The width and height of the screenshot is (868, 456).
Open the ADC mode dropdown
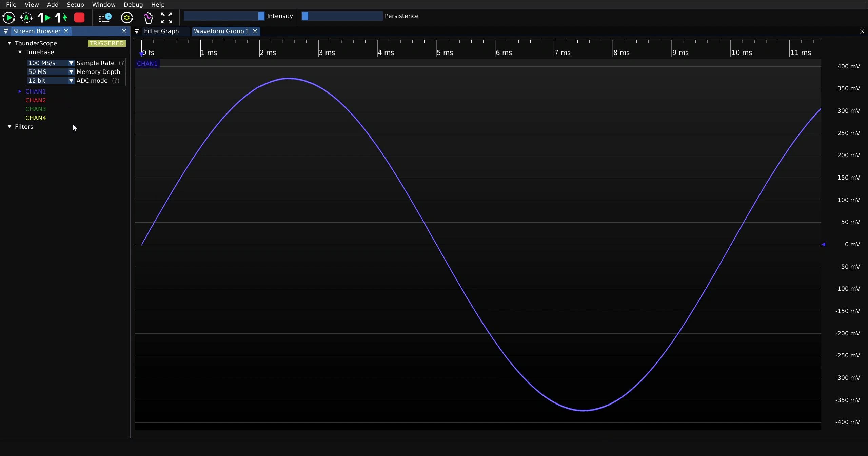pos(50,81)
